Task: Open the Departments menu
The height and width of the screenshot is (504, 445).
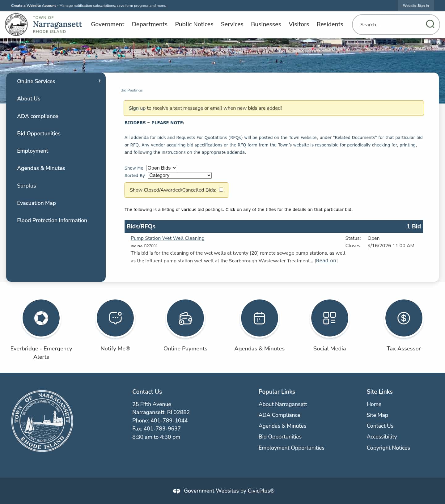Action: pos(150,24)
